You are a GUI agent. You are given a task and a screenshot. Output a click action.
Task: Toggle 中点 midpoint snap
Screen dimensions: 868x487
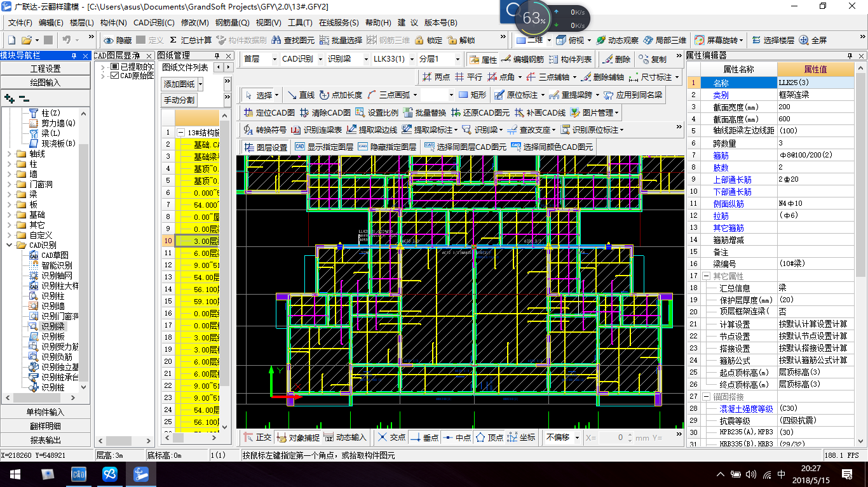point(458,437)
